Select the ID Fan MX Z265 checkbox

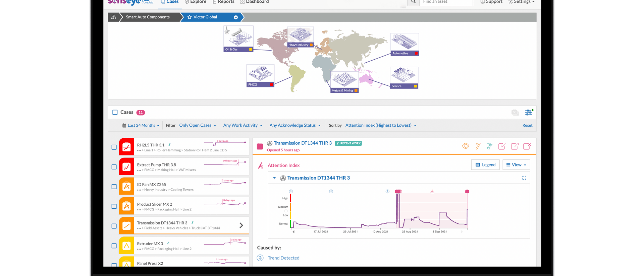click(114, 187)
